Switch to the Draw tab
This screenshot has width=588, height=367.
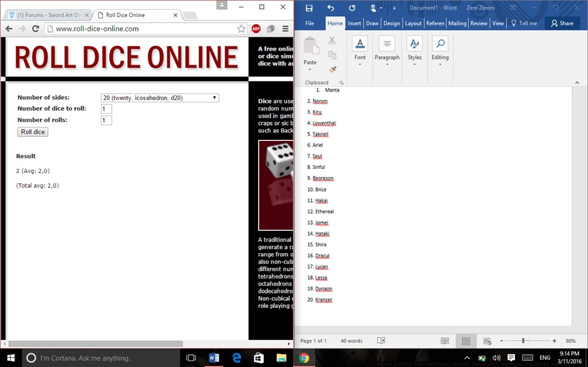point(372,24)
